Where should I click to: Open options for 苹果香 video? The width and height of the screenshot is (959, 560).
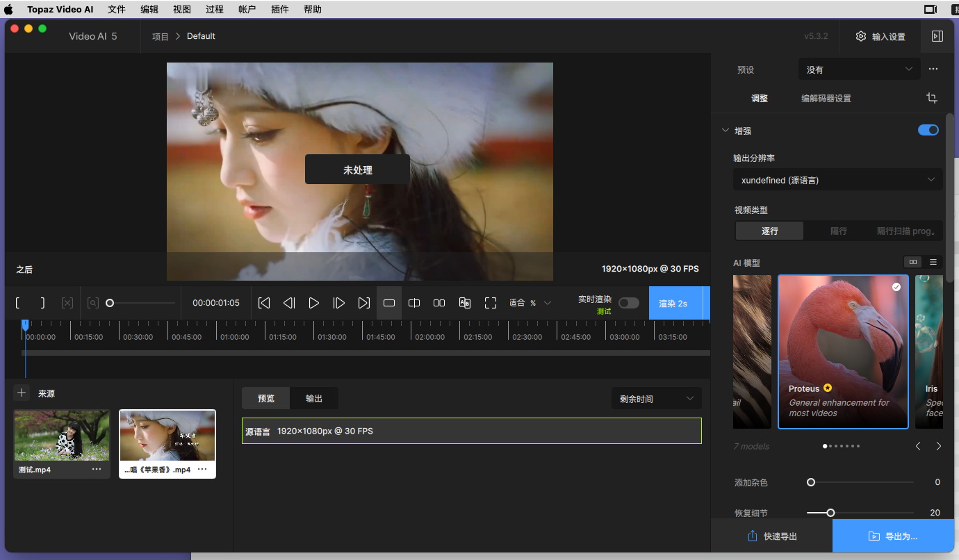(x=202, y=470)
